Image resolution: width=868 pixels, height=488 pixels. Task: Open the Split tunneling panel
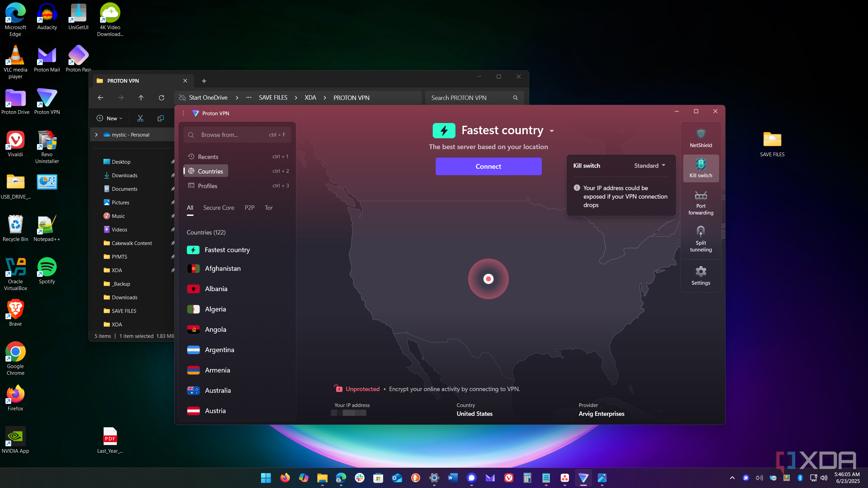coord(701,239)
